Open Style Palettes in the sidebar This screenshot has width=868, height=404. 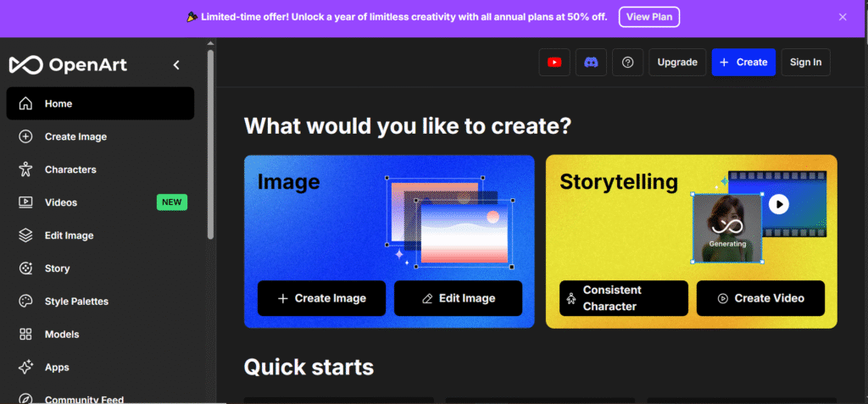point(100,301)
